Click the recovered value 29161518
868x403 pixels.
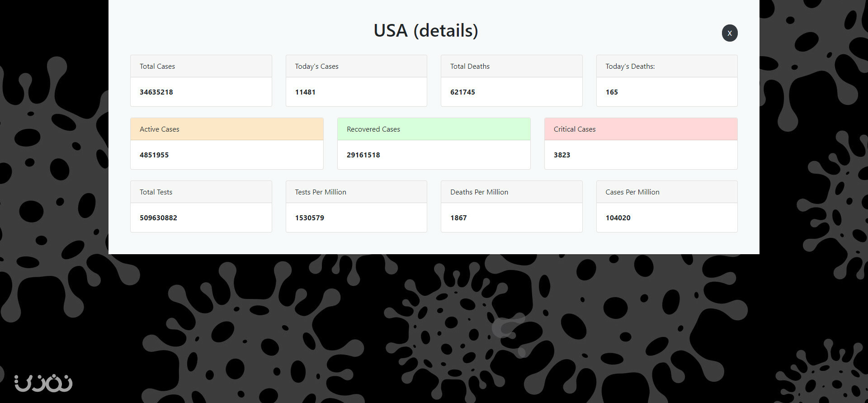tap(363, 155)
